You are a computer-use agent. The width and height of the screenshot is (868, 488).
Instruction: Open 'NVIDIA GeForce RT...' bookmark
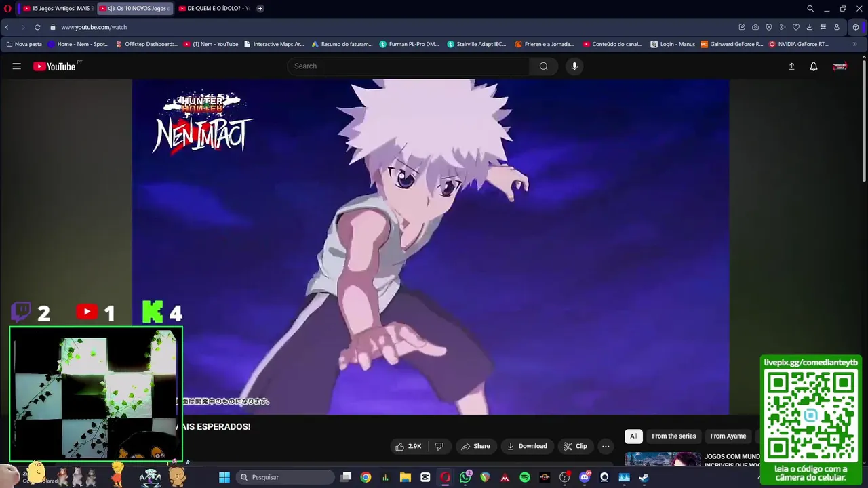pyautogui.click(x=799, y=44)
